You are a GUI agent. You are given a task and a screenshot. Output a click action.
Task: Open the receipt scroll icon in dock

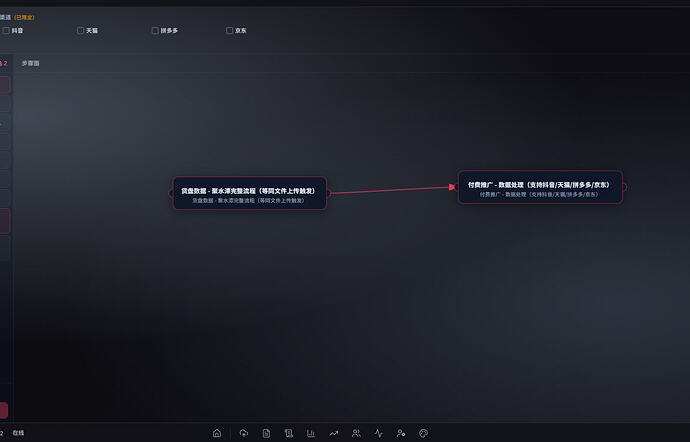[289, 433]
